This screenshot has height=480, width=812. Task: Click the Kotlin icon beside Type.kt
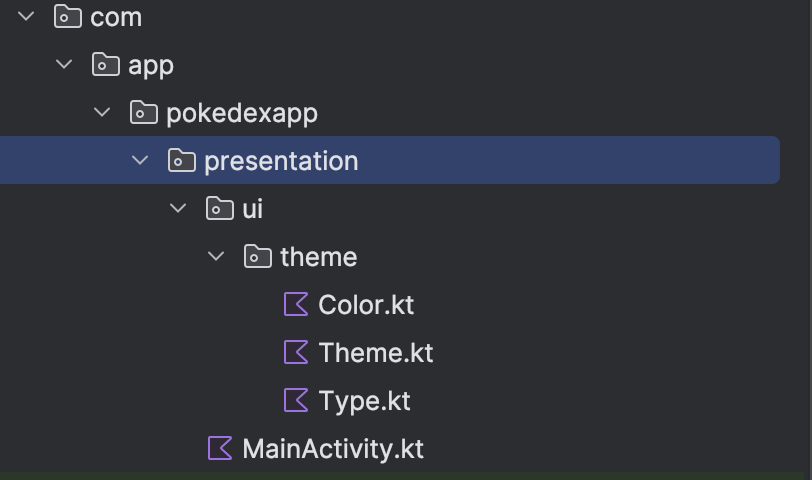296,400
